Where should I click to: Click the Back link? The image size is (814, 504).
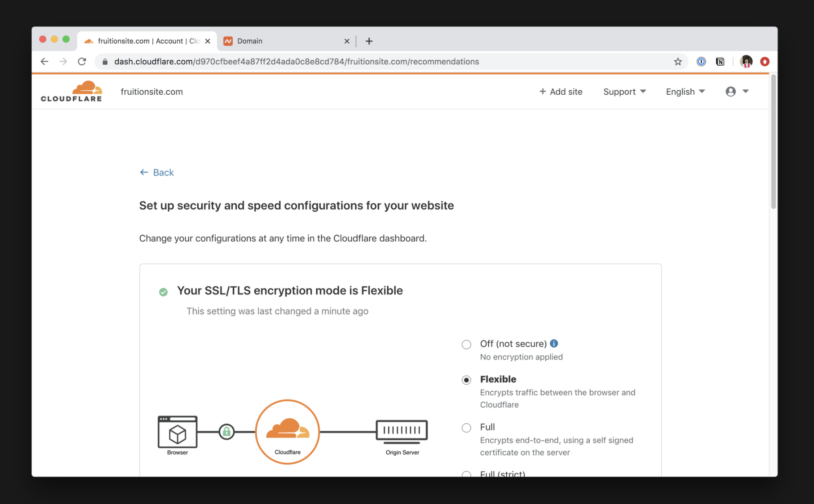[157, 172]
